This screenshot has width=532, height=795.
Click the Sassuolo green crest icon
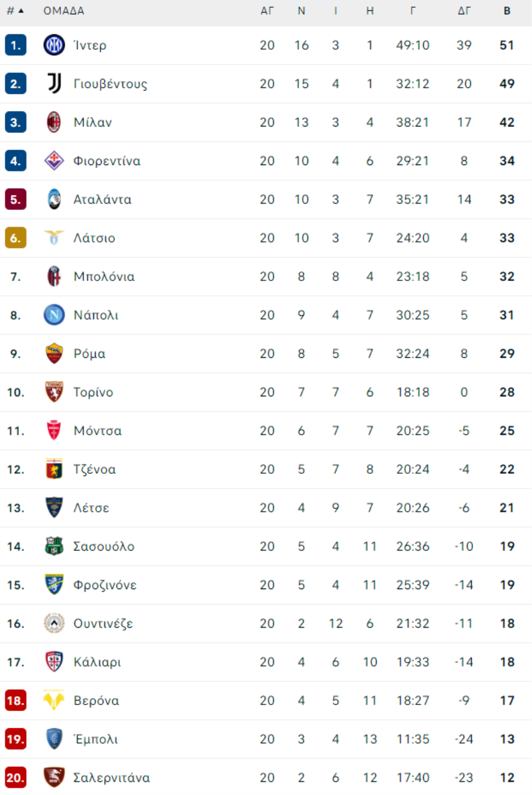point(54,546)
